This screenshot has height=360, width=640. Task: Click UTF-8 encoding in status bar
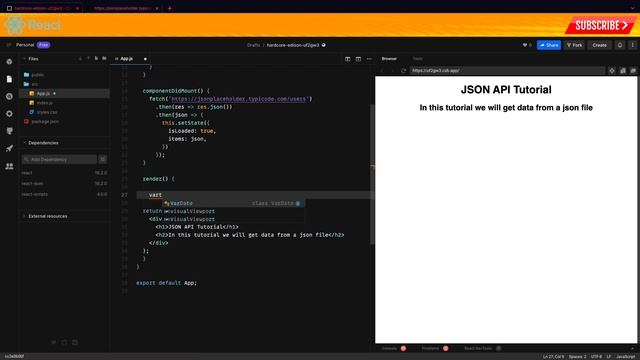596,356
